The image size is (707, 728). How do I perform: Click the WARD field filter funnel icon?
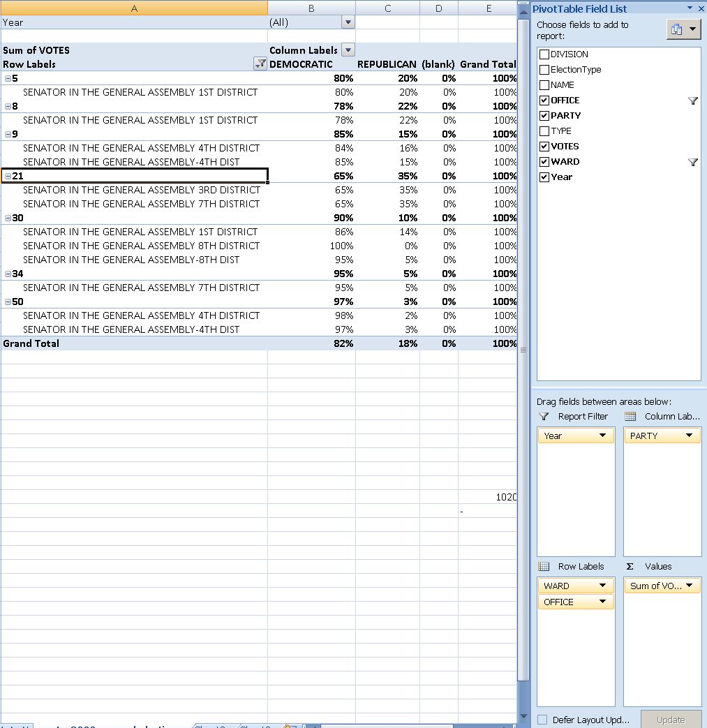[692, 162]
